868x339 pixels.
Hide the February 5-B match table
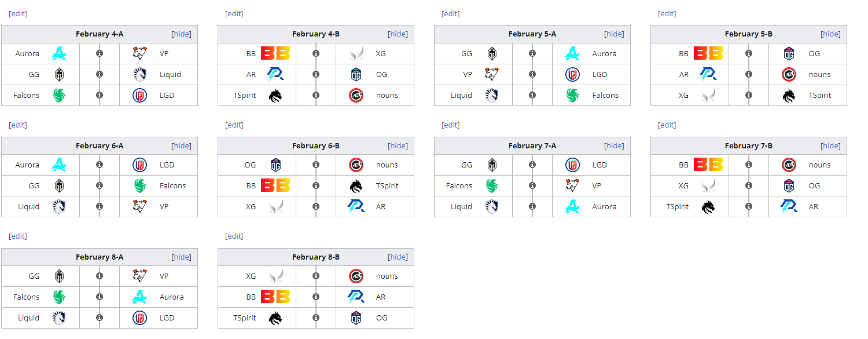coord(831,34)
